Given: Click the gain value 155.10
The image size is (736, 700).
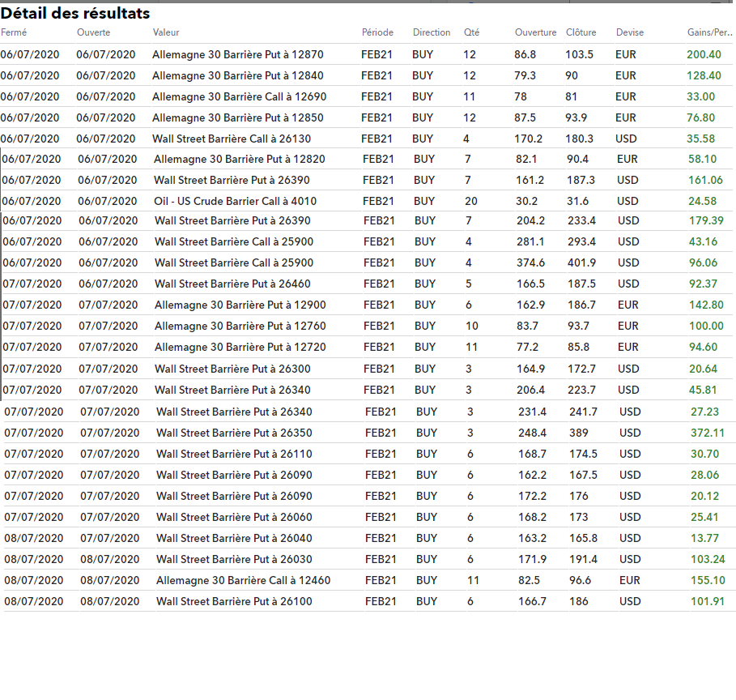Looking at the screenshot, I should point(708,581).
